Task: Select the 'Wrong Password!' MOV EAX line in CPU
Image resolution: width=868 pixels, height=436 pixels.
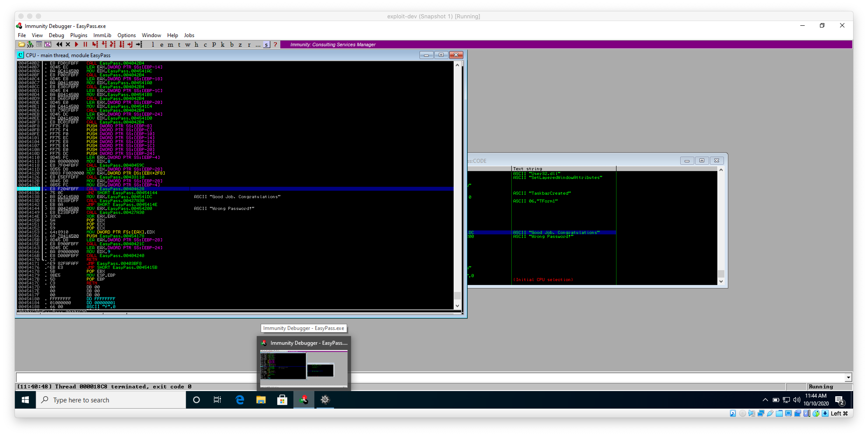Action: point(235,209)
